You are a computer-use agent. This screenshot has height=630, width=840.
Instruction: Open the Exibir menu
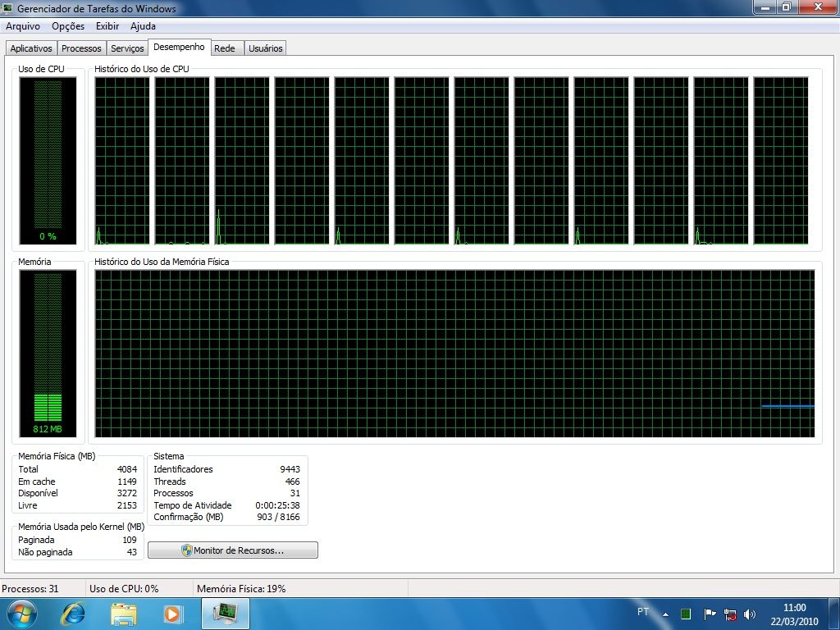(x=107, y=26)
